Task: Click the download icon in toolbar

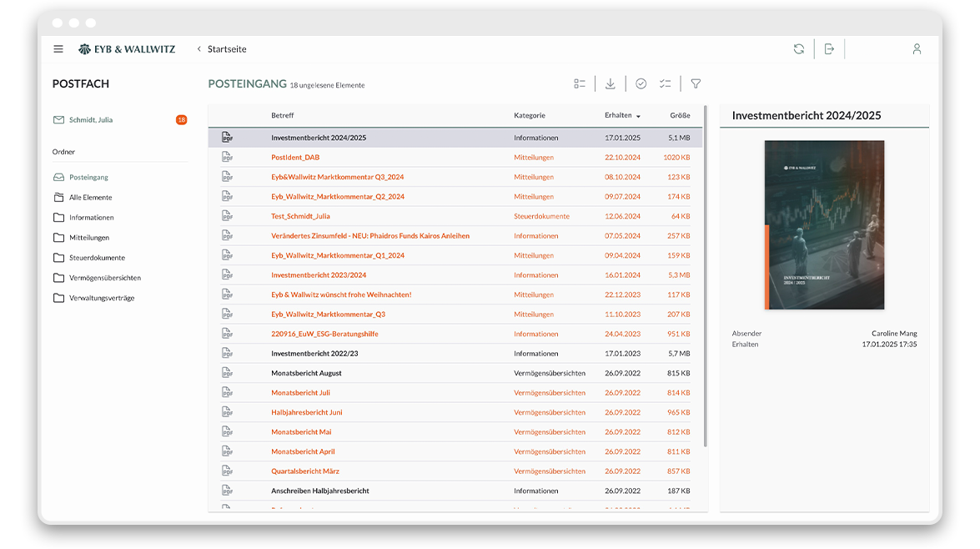Action: tap(610, 83)
